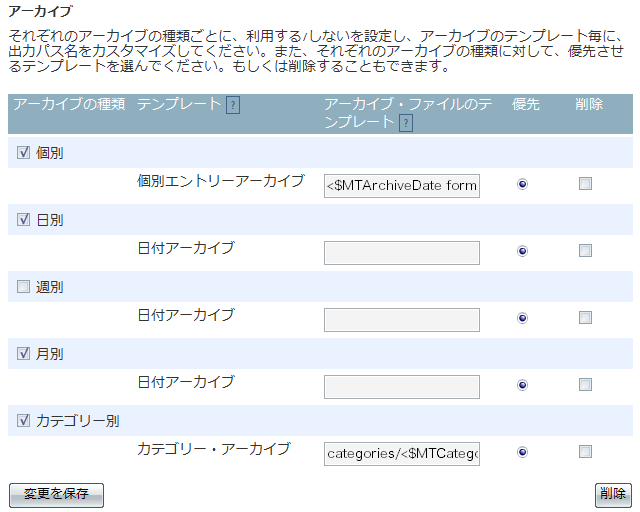Screen dimensions: 640x512
Task: Check 削除 box for 個別エントリーアーカイブ
Action: [585, 184]
